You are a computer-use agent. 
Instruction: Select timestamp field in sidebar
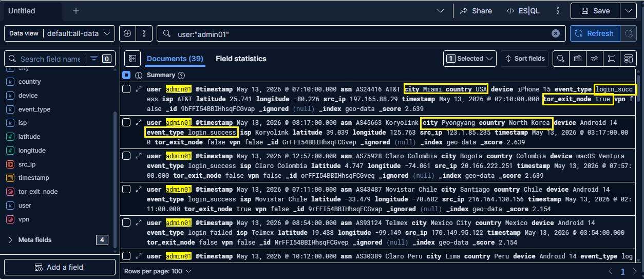[x=33, y=178]
